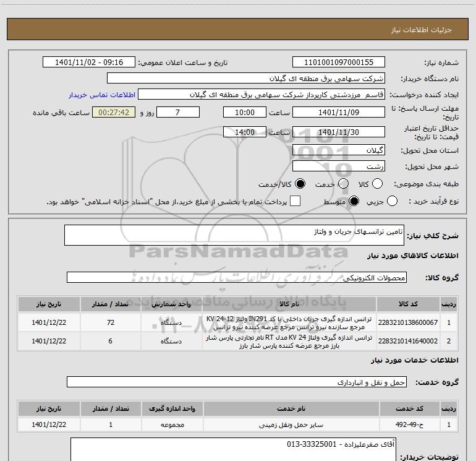Viewport: 476px width, 461px height.
Task: Click the price validity date 1401/11/30
Action: (x=339, y=132)
